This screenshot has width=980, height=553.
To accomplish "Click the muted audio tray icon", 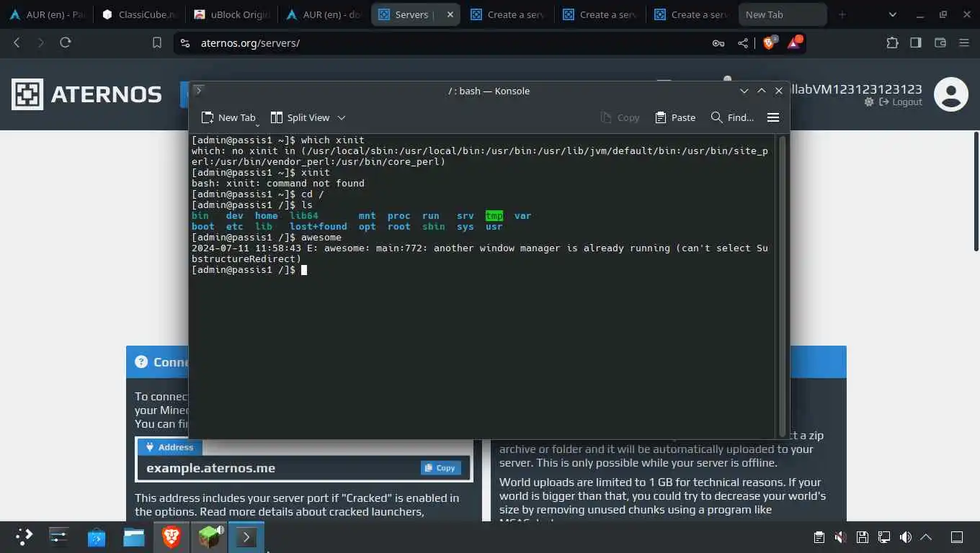I will pyautogui.click(x=840, y=537).
